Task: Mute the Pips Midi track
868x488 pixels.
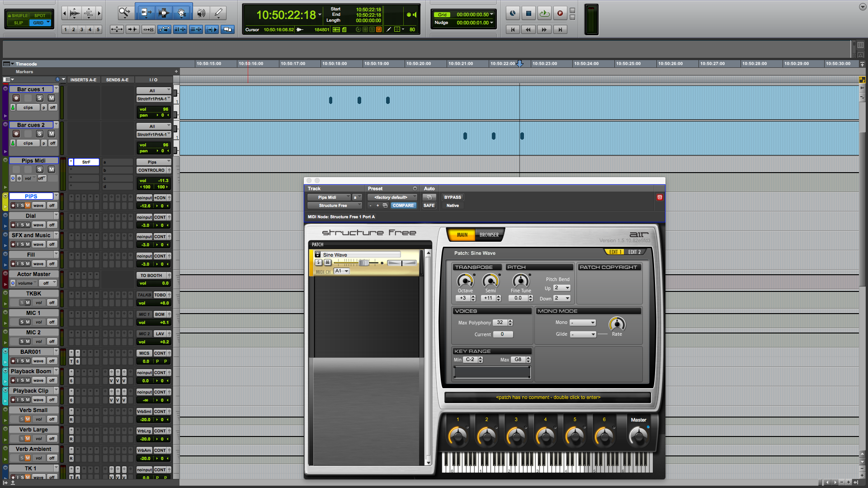Action: pyautogui.click(x=52, y=169)
